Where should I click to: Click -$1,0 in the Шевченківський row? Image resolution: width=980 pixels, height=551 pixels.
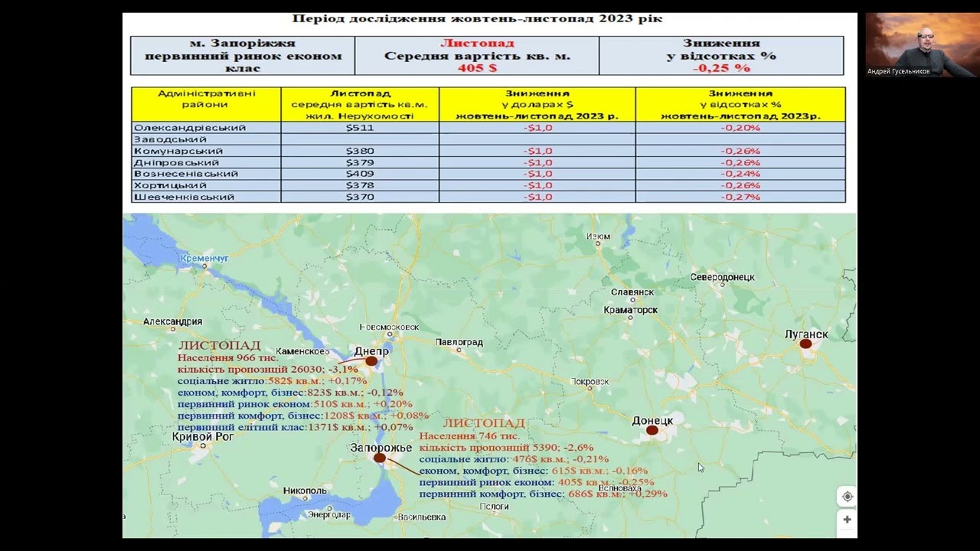(x=537, y=197)
